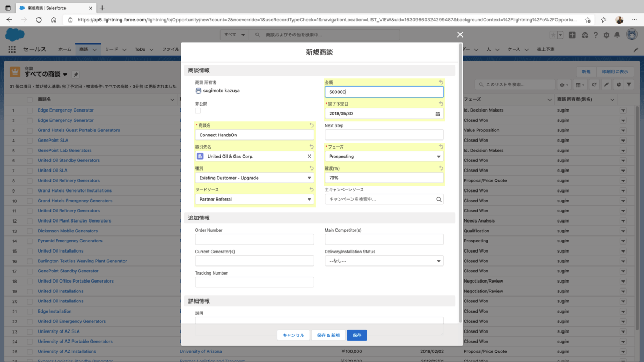Image resolution: width=644 pixels, height=362 pixels.
Task: Undo the リードソース field change
Action: (312, 189)
